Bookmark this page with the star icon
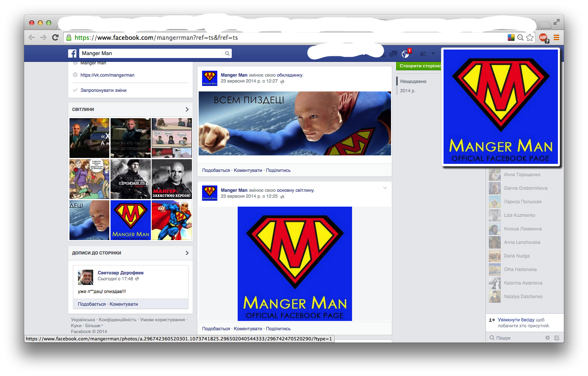This screenshot has width=588, height=376. [x=530, y=37]
